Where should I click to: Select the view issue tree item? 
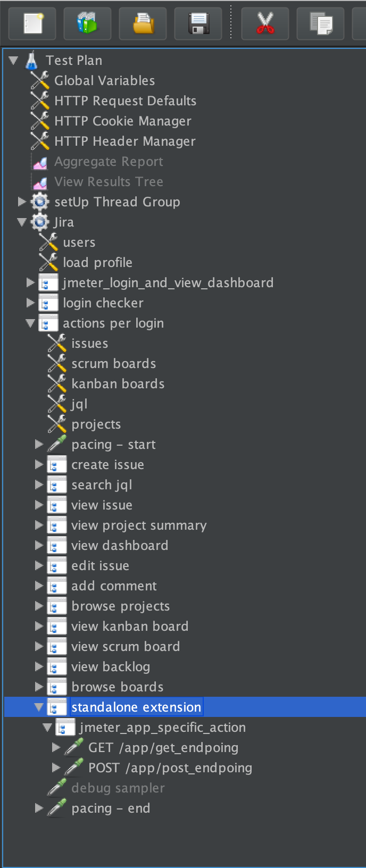point(102,505)
